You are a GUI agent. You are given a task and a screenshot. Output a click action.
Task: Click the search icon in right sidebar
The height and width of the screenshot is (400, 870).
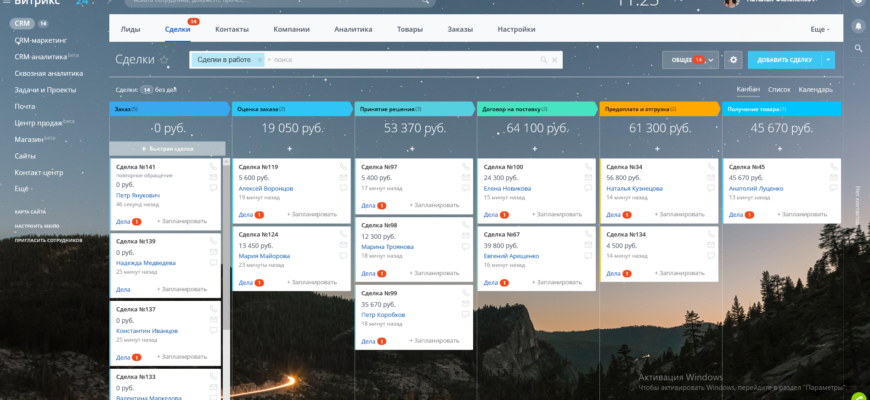click(858, 48)
